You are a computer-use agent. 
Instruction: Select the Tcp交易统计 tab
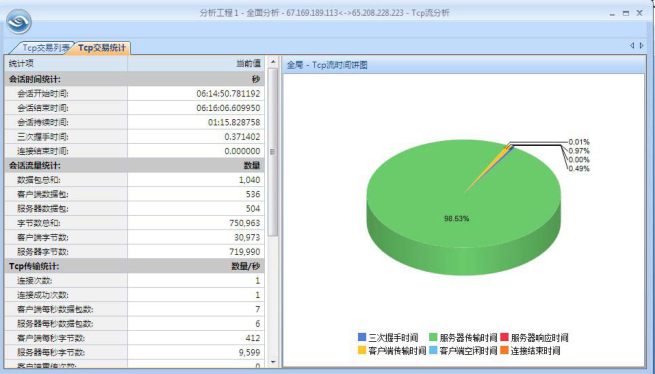click(102, 48)
